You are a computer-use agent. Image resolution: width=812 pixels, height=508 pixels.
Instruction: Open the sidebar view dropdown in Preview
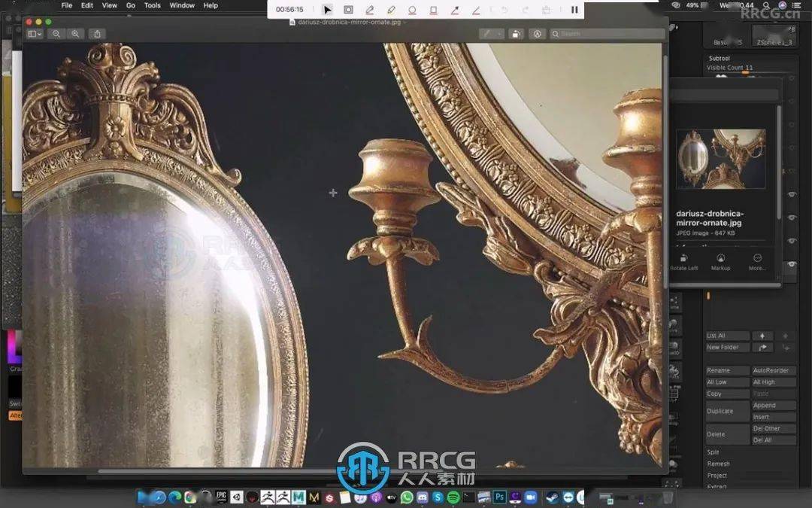click(35, 34)
